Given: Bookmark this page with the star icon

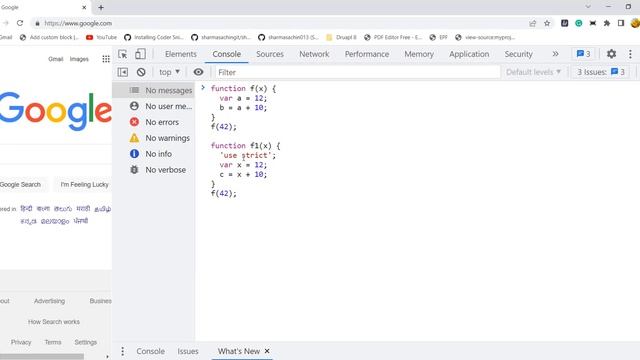Looking at the screenshot, I should (x=547, y=23).
